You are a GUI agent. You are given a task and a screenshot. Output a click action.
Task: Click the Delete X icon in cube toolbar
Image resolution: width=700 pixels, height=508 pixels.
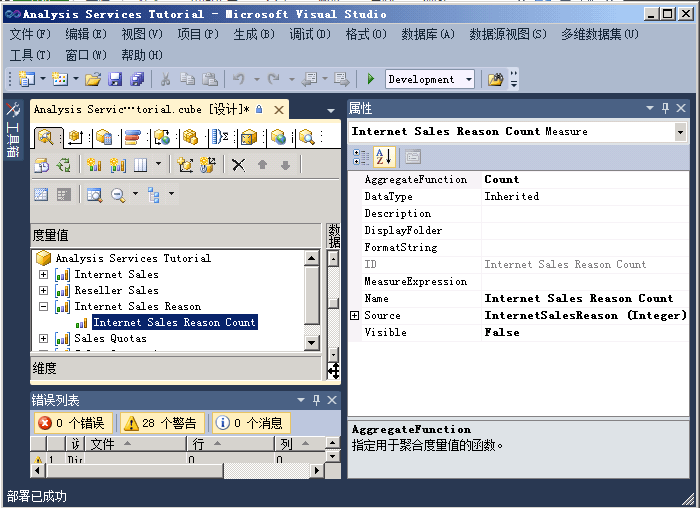(x=238, y=165)
